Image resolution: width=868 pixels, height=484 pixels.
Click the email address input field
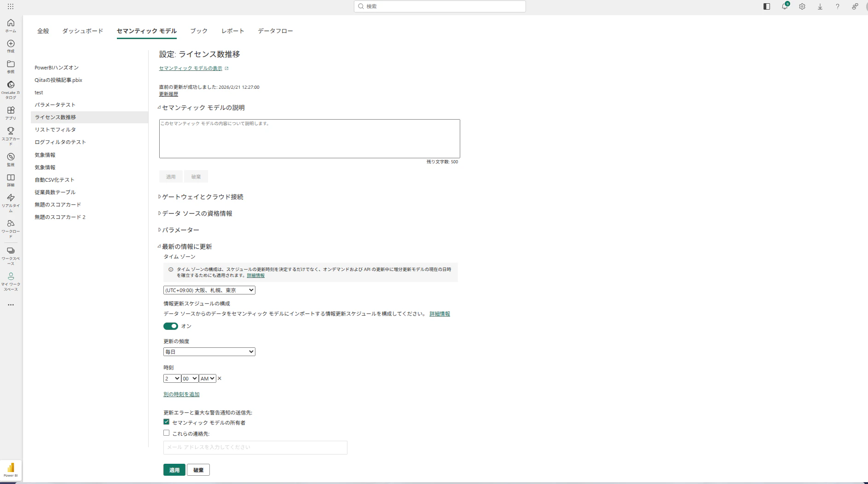coord(255,448)
